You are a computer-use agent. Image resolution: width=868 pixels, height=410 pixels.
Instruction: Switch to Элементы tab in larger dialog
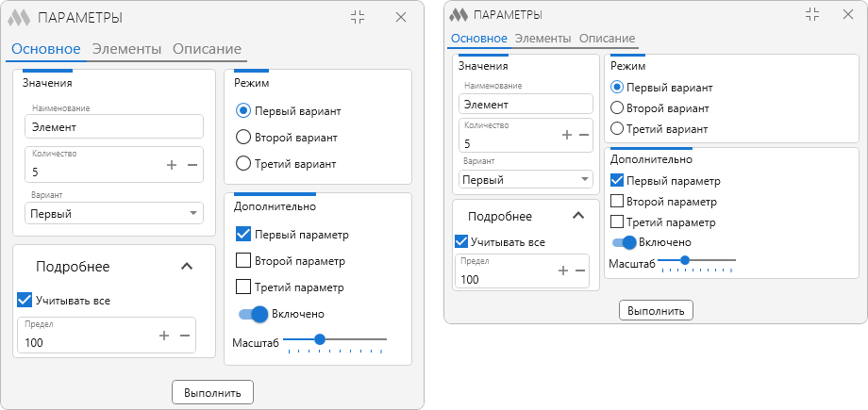point(126,49)
